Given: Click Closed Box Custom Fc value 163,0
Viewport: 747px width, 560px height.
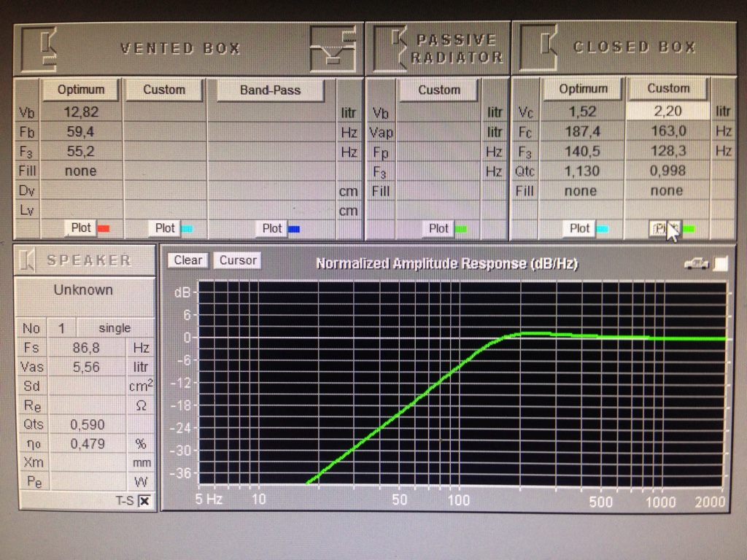Looking at the screenshot, I should click(667, 131).
